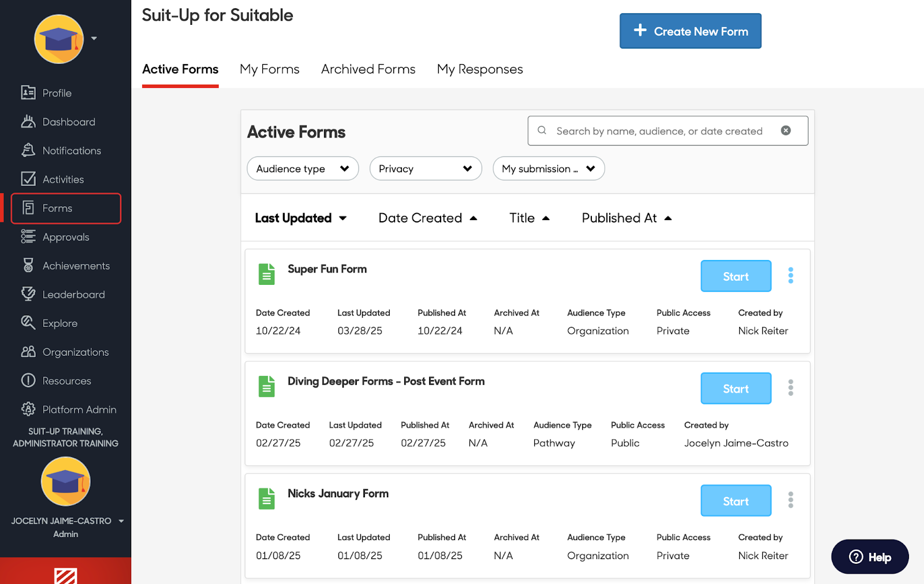Expand the Jocelyn Jaime-Castro user menu arrow
This screenshot has width=924, height=584.
121,521
